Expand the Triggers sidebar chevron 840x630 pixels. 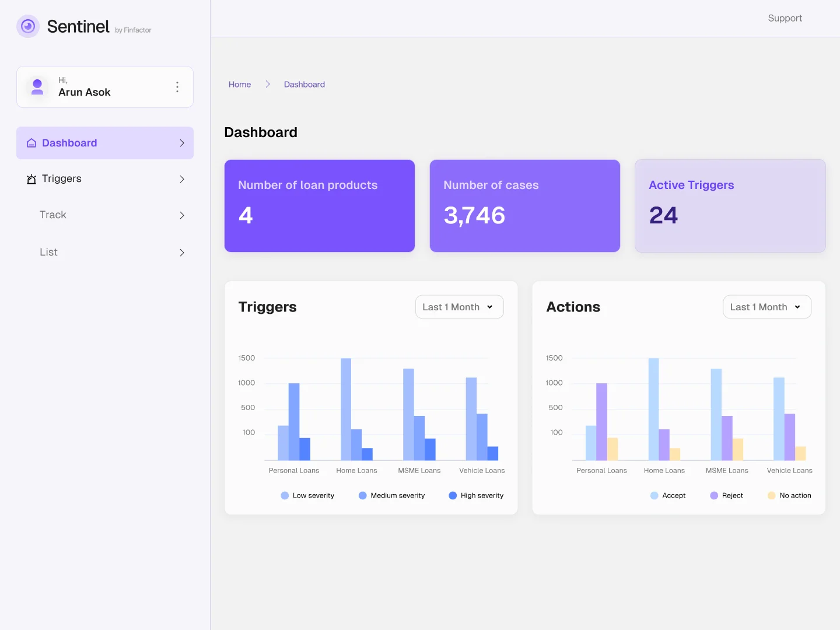tap(182, 179)
